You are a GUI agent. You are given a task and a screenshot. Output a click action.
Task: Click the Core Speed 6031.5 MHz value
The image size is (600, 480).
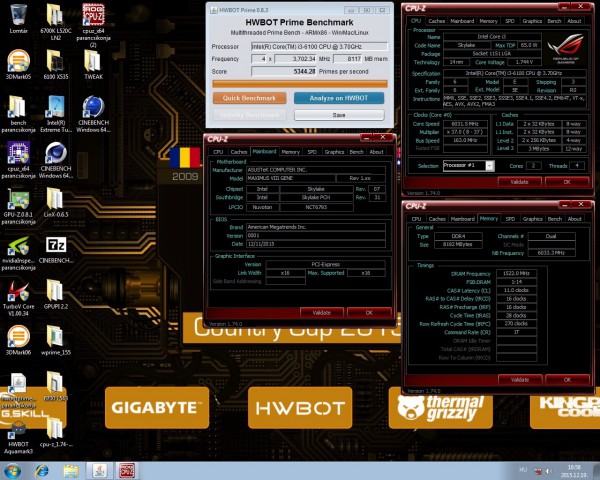465,124
